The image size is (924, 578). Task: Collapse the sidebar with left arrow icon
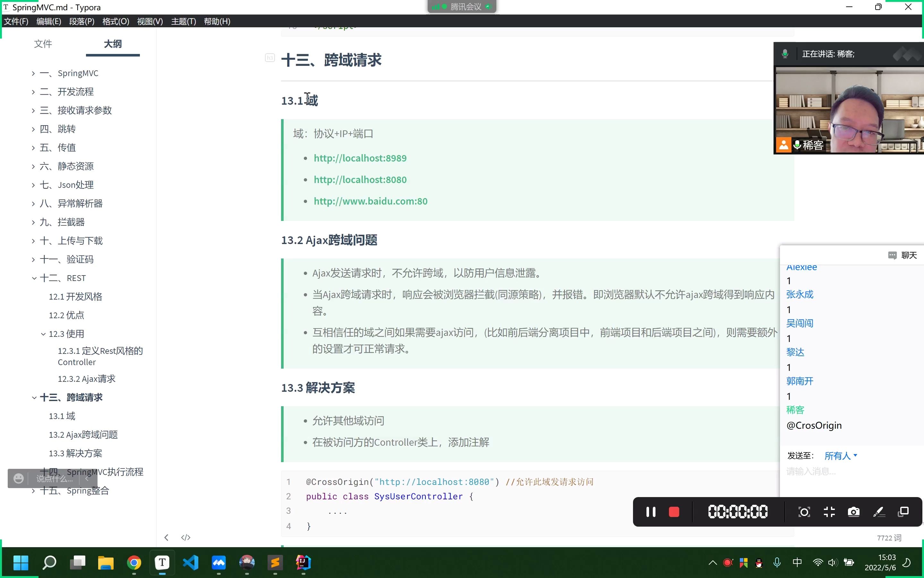(166, 538)
